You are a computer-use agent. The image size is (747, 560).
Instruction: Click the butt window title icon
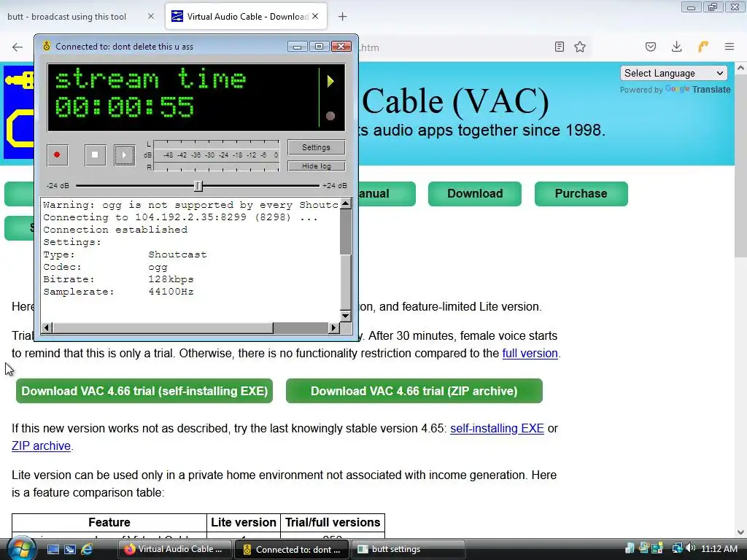point(46,46)
